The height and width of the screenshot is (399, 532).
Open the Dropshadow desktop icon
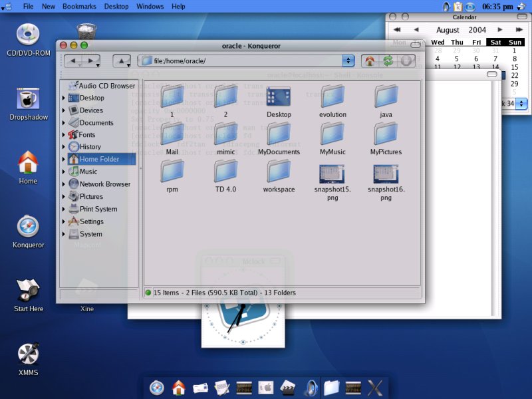coord(29,104)
